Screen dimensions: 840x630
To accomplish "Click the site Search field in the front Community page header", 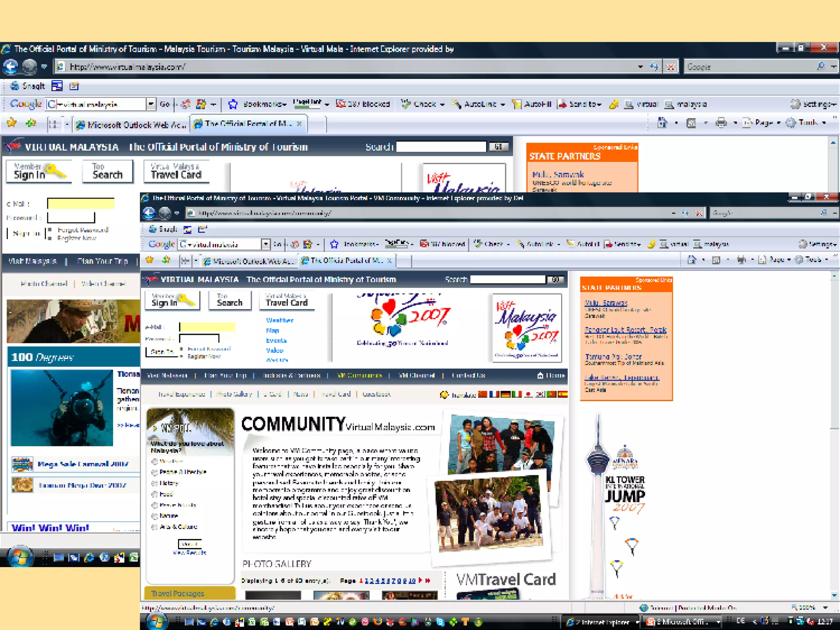I will (x=508, y=279).
